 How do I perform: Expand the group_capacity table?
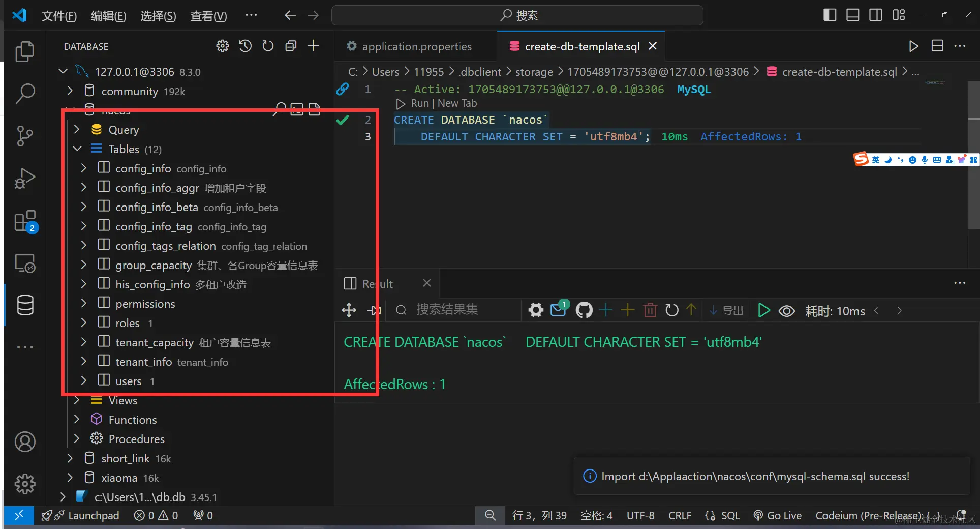pyautogui.click(x=84, y=265)
